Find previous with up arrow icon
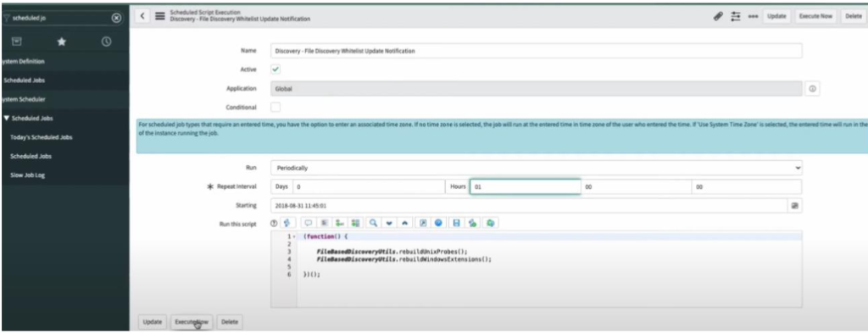Viewport: 868px width, 333px height. pos(404,223)
